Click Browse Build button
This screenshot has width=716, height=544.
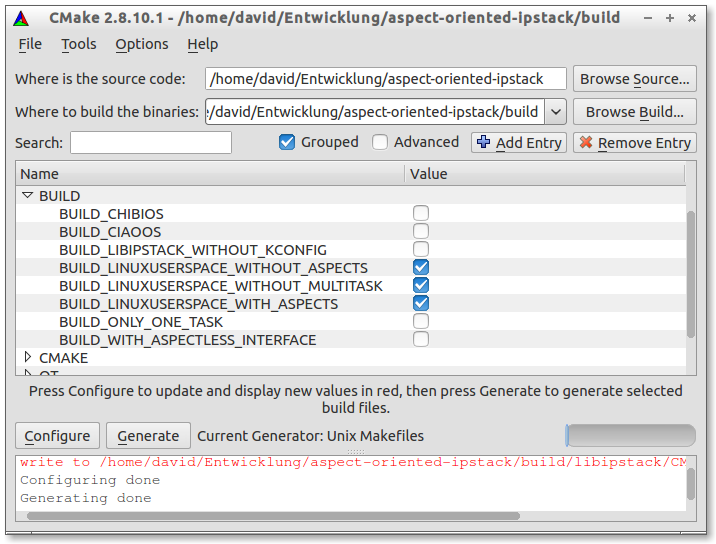635,112
